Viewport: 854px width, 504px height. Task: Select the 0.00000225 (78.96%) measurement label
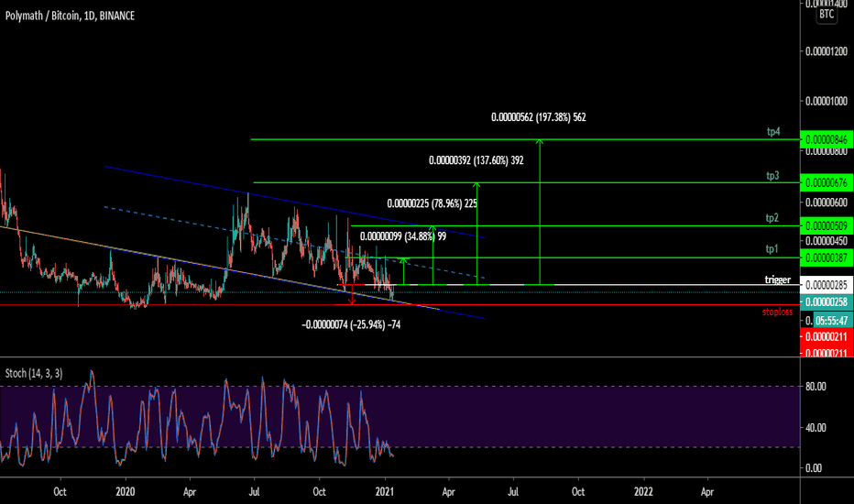432,203
